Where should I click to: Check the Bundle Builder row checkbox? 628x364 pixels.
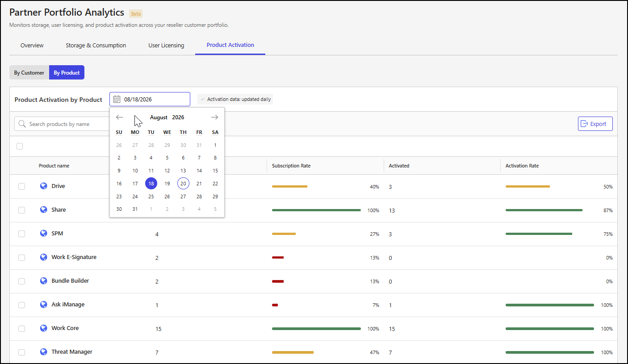(21, 281)
